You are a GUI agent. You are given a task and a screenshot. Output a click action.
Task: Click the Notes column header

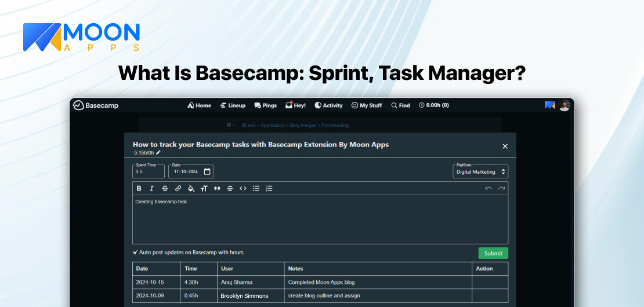coord(378,269)
